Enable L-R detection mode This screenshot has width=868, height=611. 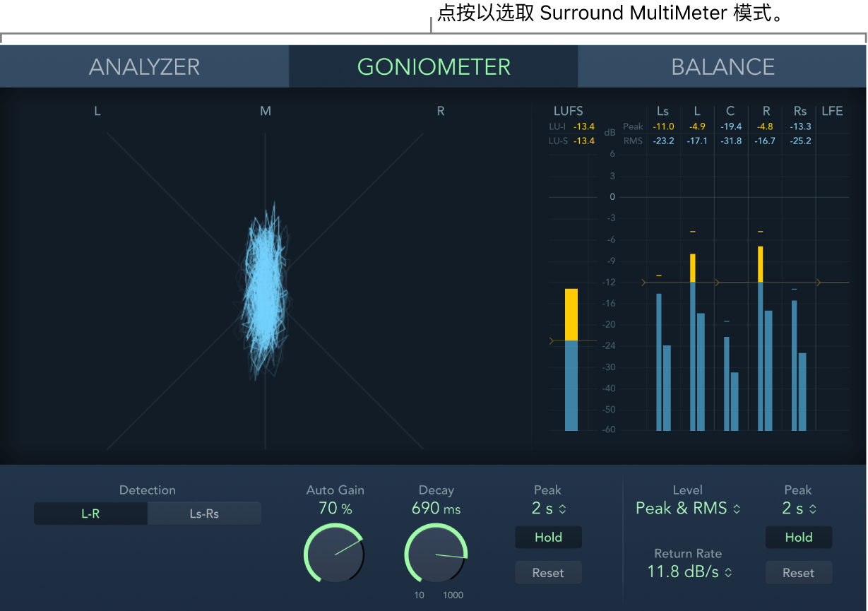90,513
